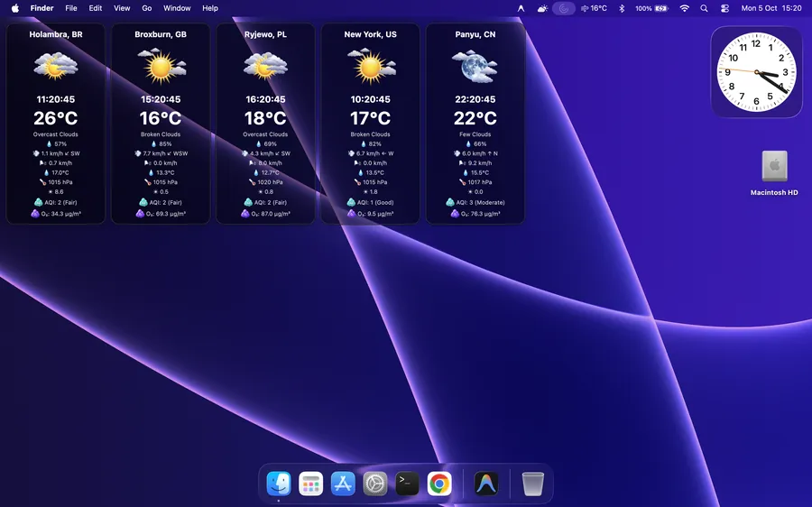Click New York humidity 82%
The width and height of the screenshot is (812, 507).
tap(371, 144)
